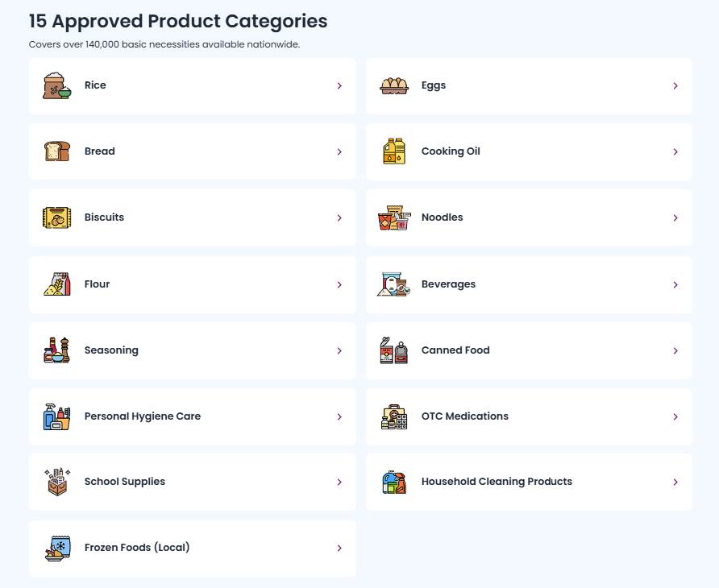Open the Personal Hygiene Care label

coord(143,416)
